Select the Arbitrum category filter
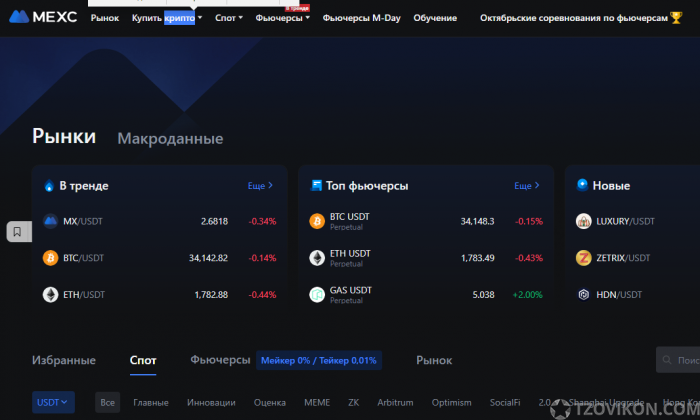The width and height of the screenshot is (700, 420). coord(395,403)
